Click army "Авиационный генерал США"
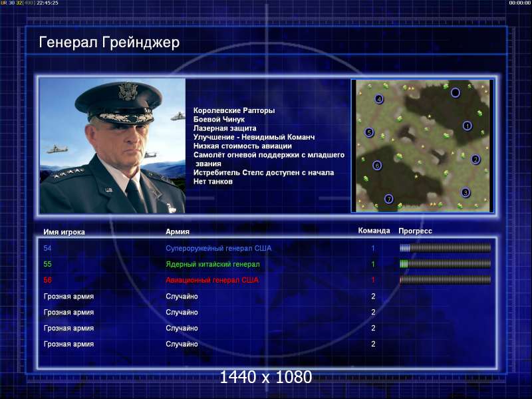 click(212, 280)
